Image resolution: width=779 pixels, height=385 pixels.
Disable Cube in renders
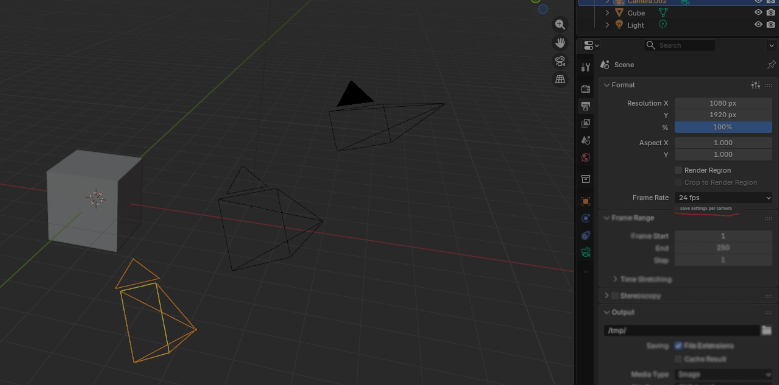[771, 13]
